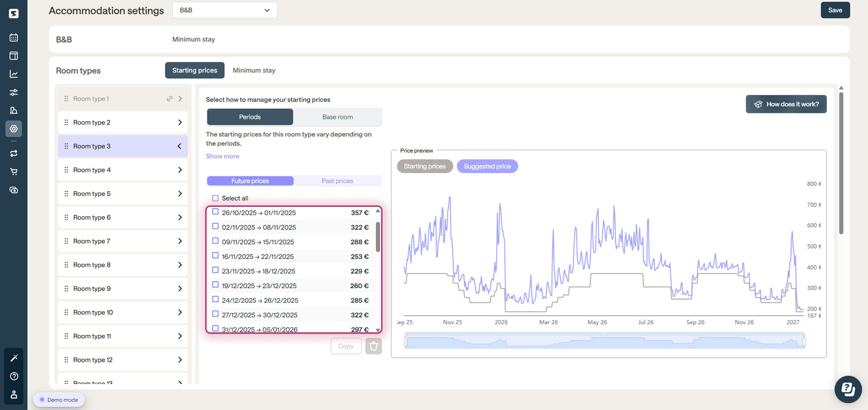Click the app logo at sidebar top
Screen dimensions: 868x410
pos(14,14)
